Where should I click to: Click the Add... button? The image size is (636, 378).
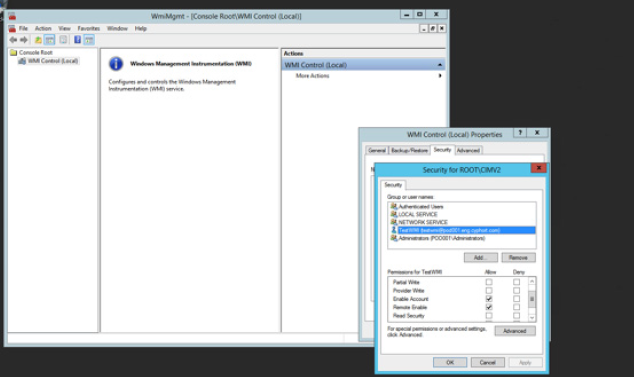point(481,258)
